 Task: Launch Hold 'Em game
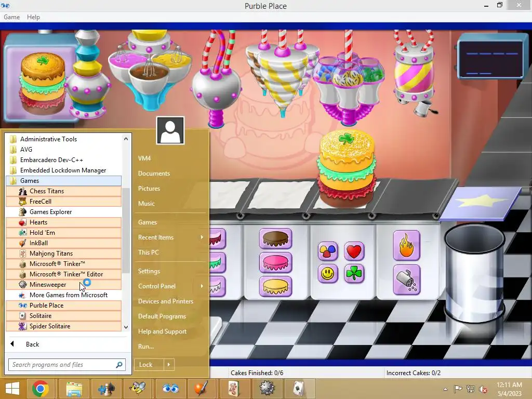63,233
